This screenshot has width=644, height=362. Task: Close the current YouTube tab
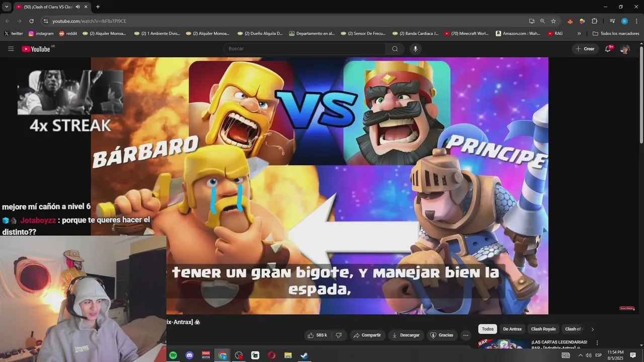pyautogui.click(x=86, y=7)
